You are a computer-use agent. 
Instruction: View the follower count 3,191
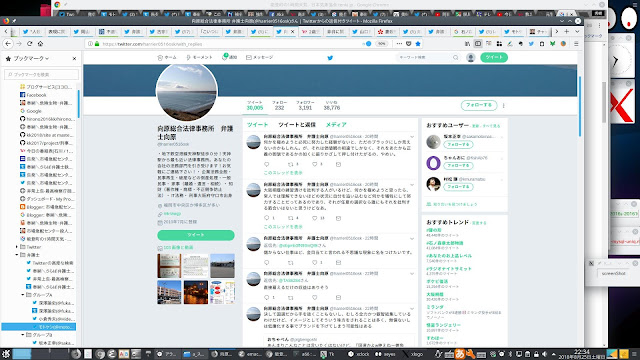tap(305, 105)
